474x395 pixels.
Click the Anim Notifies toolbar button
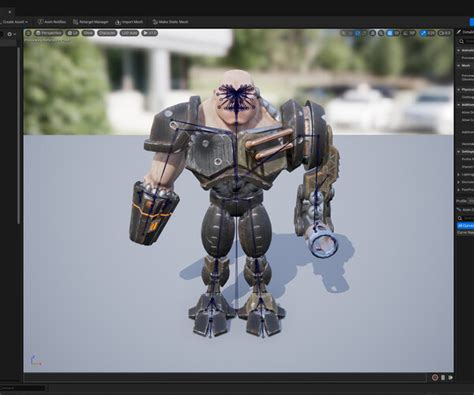click(51, 22)
